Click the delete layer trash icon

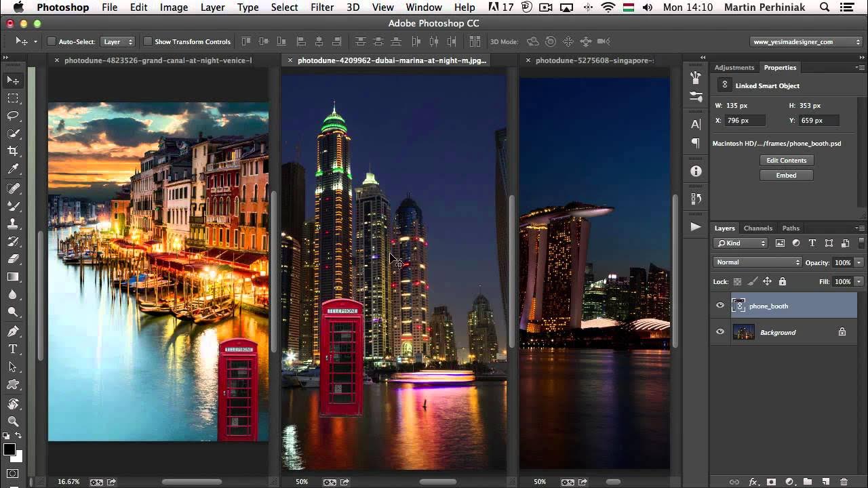[x=844, y=482]
